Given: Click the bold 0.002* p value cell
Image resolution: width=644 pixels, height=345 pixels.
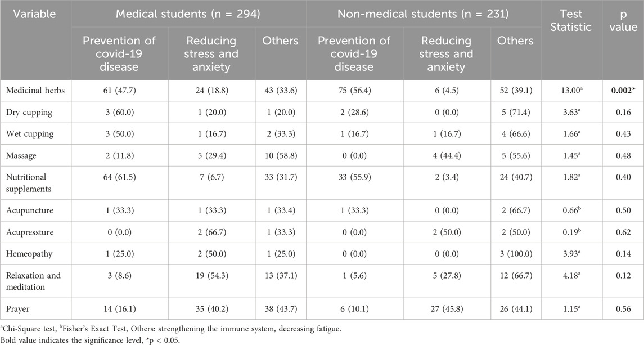Looking at the screenshot, I should pos(623,91).
